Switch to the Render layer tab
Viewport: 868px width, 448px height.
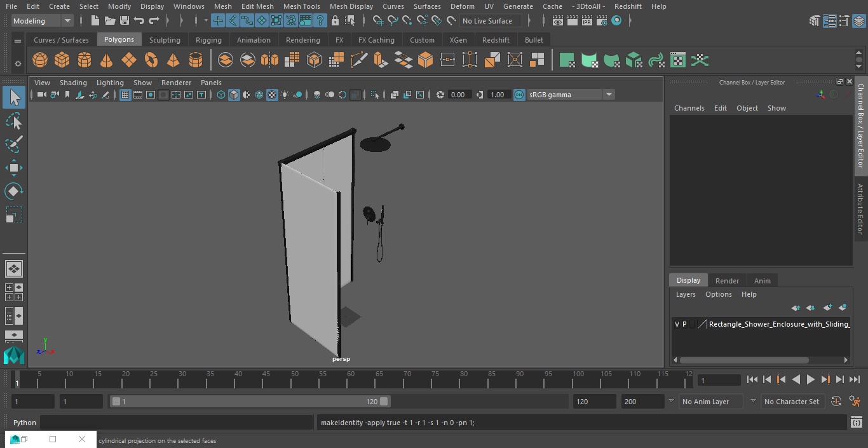click(727, 281)
